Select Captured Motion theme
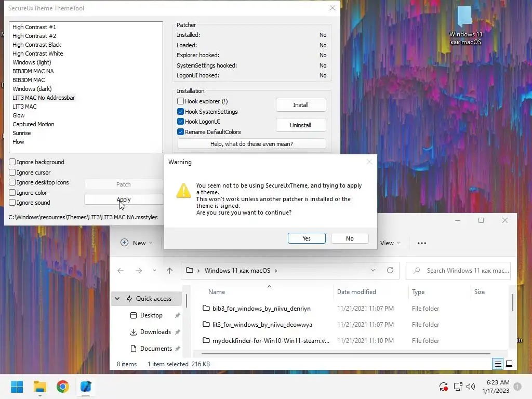The height and width of the screenshot is (399, 532). coord(34,124)
